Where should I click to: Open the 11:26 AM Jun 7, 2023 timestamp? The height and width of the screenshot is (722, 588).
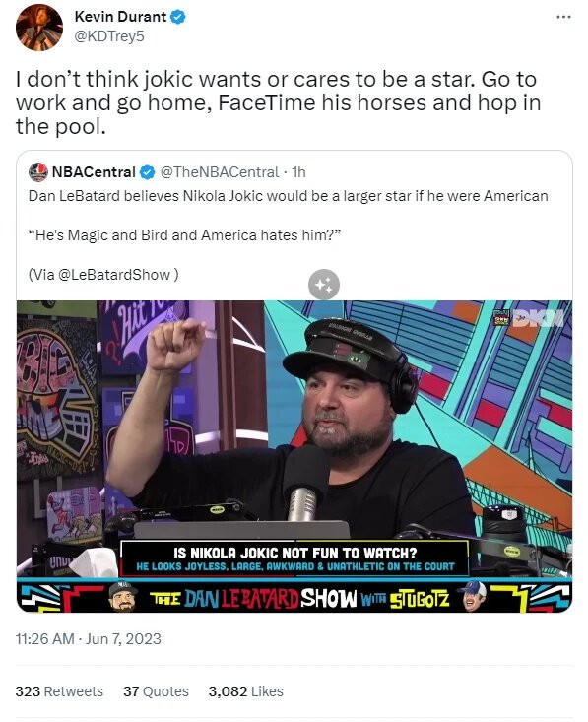(89, 639)
